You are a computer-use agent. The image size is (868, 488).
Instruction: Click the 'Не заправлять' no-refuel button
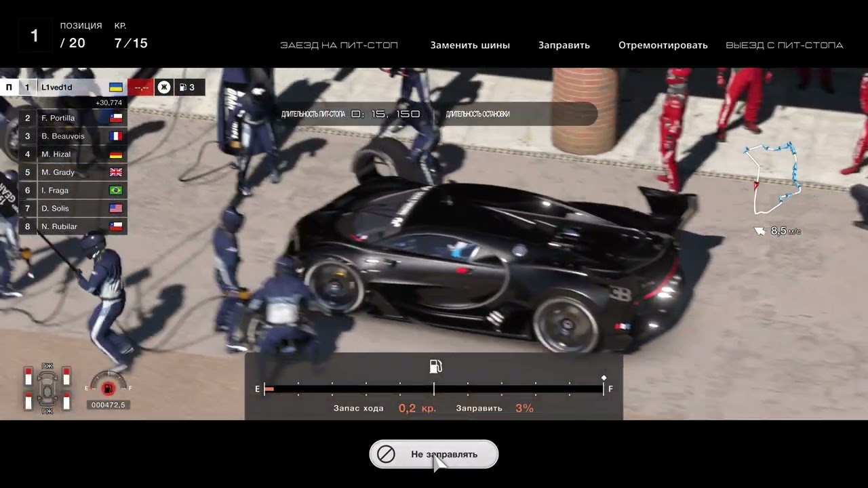[x=434, y=454]
